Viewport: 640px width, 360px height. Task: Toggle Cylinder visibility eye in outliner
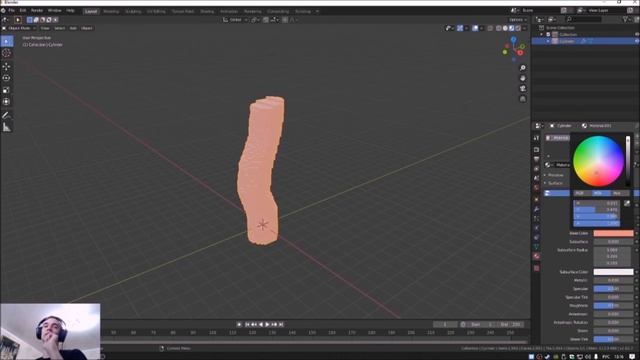(637, 41)
